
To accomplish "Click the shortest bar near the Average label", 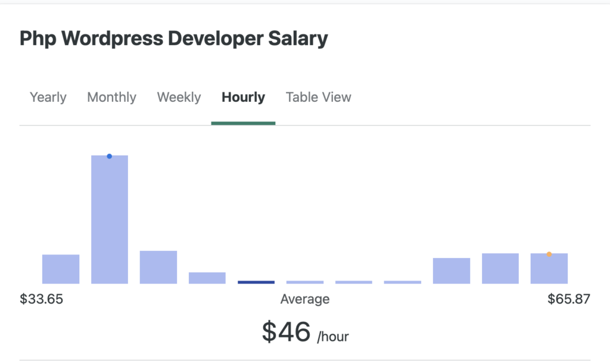I will point(305,281).
